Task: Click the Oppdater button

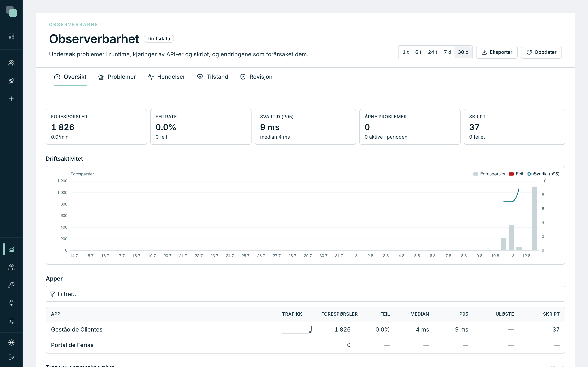Action: tap(541, 52)
